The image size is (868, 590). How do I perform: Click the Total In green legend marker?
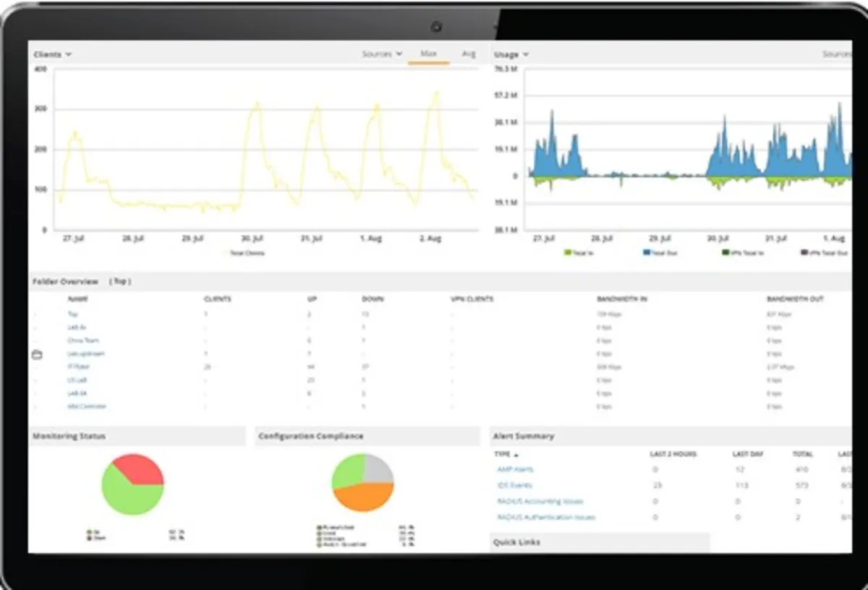(x=567, y=253)
